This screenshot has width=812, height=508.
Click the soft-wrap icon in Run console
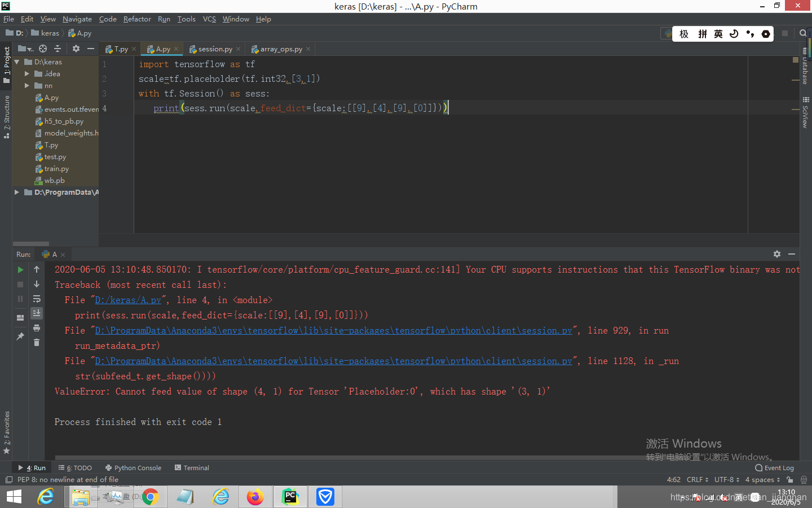(x=37, y=299)
